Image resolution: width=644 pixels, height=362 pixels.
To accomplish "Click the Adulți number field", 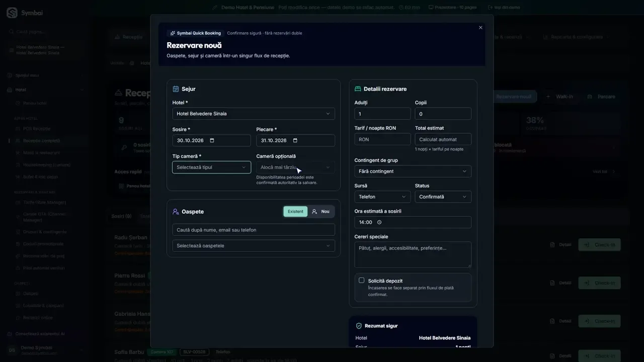I will point(383,114).
